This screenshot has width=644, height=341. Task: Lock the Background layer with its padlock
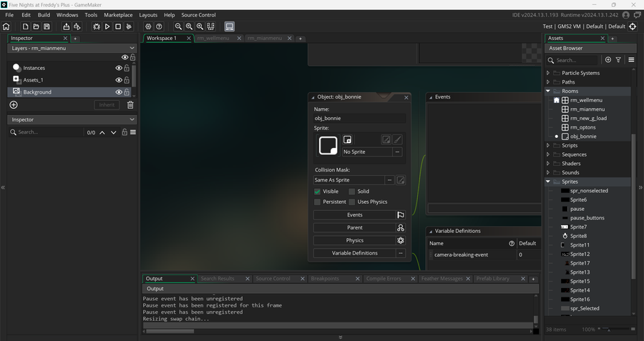127,92
